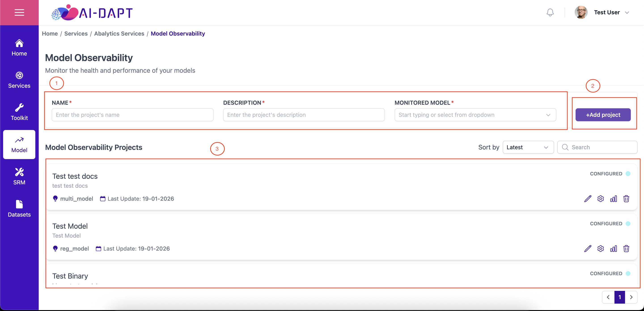Open SRM in sidebar
The height and width of the screenshot is (311, 644).
pyautogui.click(x=19, y=177)
